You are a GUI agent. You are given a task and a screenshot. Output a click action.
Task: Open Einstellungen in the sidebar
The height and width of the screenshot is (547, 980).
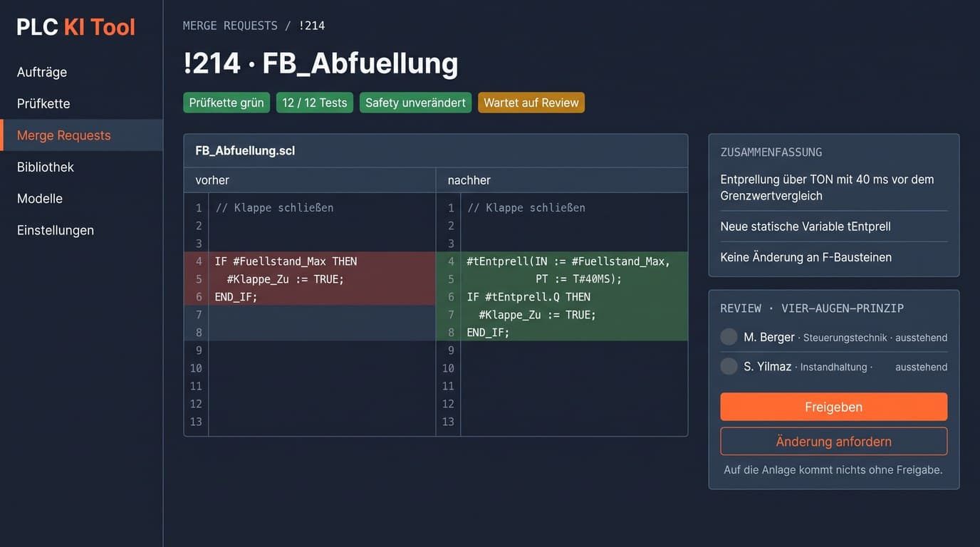pos(81,230)
